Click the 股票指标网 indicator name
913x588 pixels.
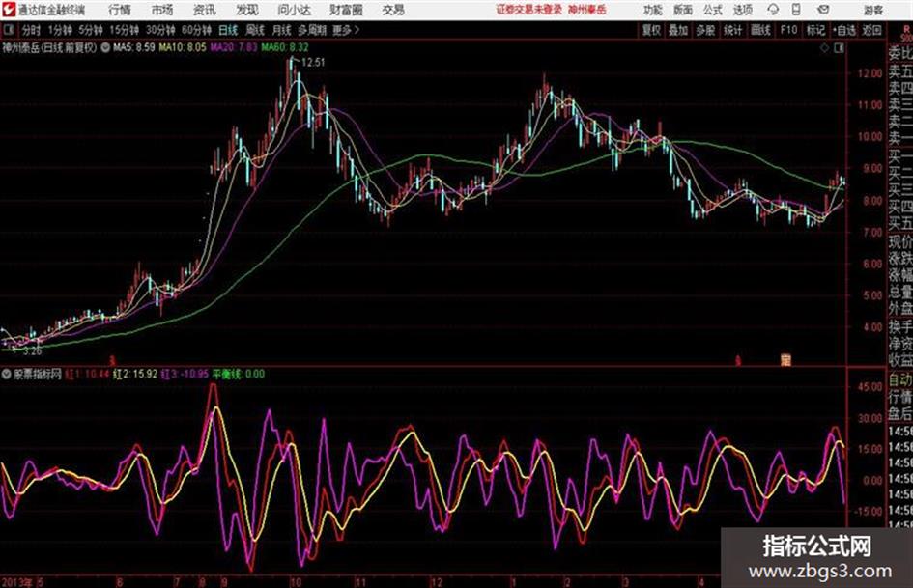[38, 374]
